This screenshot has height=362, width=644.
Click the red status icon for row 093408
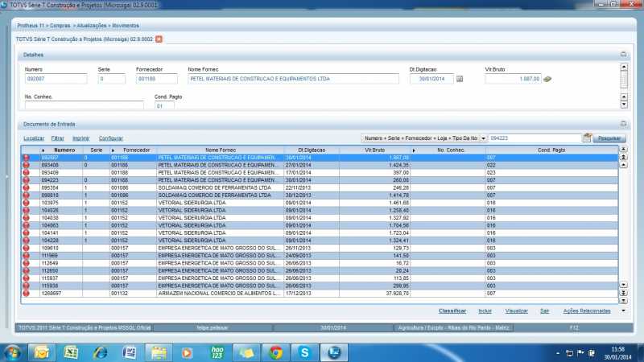[x=27, y=165]
